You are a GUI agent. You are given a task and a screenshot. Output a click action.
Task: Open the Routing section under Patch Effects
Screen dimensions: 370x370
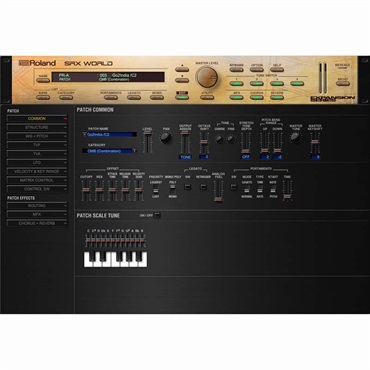37,206
